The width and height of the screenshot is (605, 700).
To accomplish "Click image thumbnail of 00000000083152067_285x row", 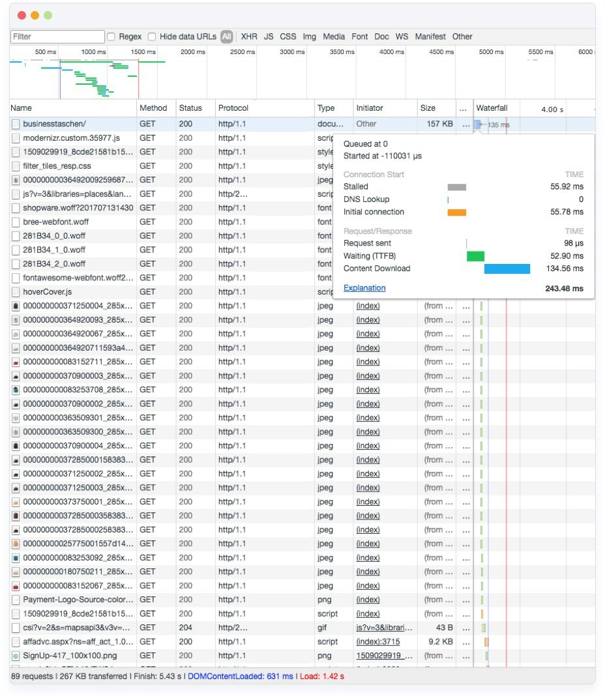I will [x=16, y=586].
